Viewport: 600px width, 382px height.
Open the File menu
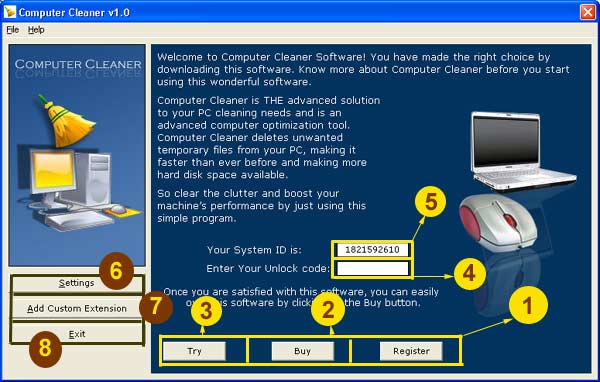coord(12,30)
